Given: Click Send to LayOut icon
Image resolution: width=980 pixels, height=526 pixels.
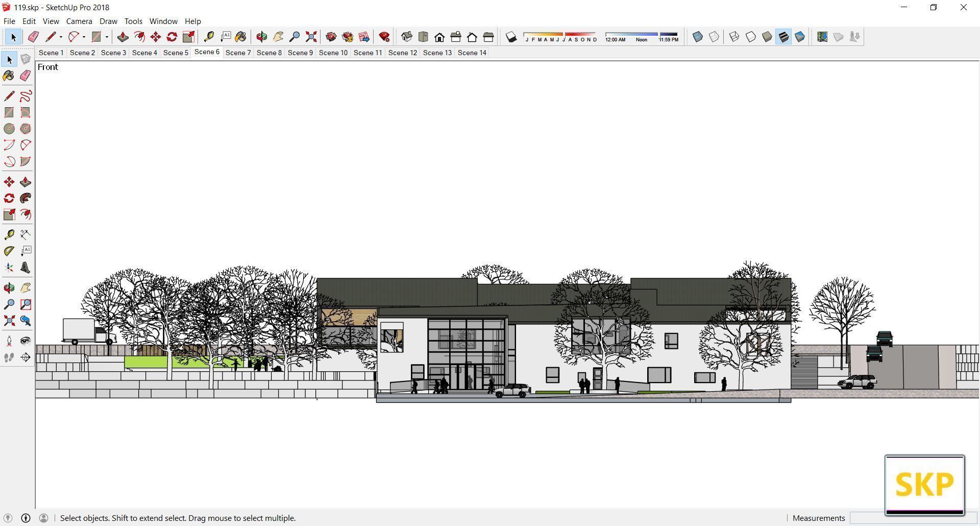Looking at the screenshot, I should (364, 37).
